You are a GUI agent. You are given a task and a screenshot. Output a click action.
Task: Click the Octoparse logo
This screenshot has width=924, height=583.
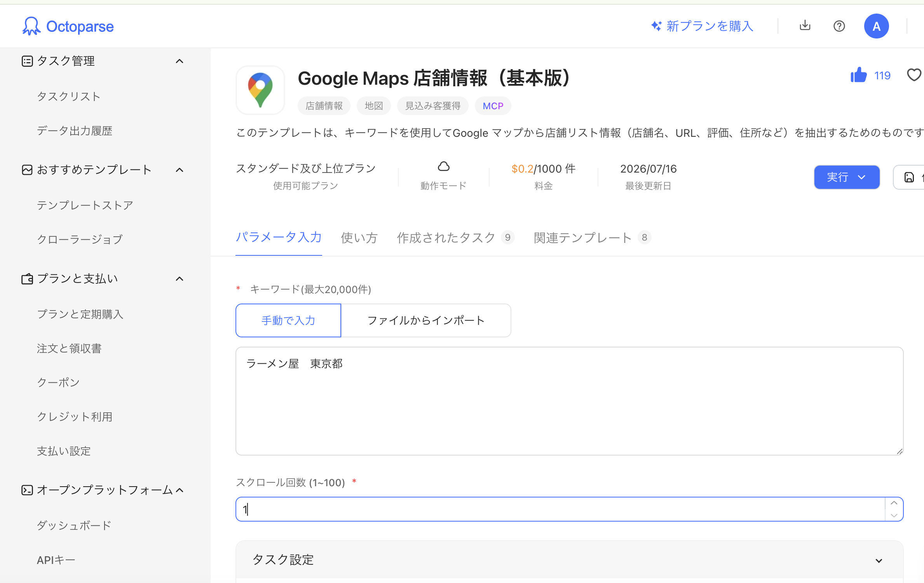(68, 26)
